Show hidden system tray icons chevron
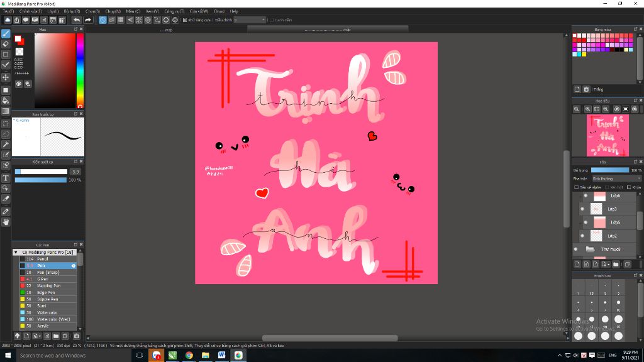 559,356
